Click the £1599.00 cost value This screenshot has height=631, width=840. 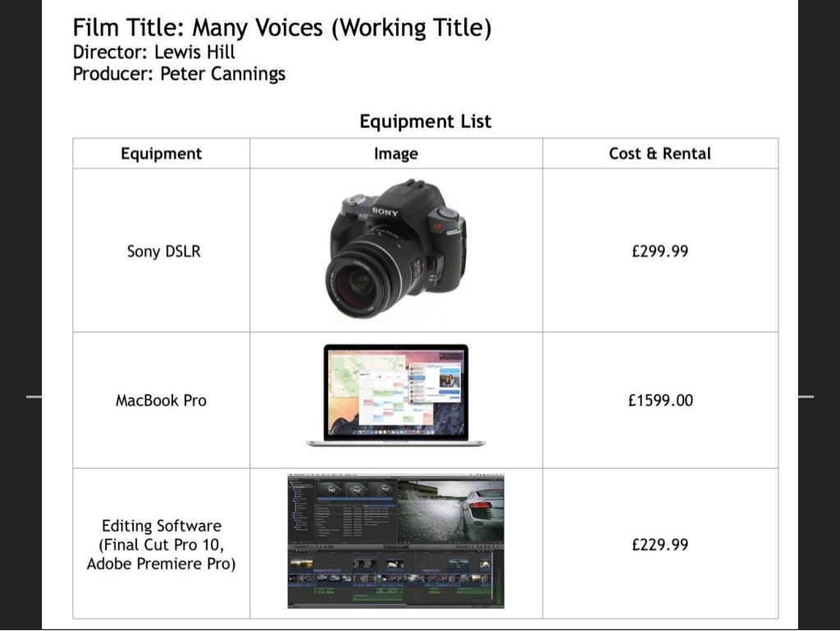point(660,400)
